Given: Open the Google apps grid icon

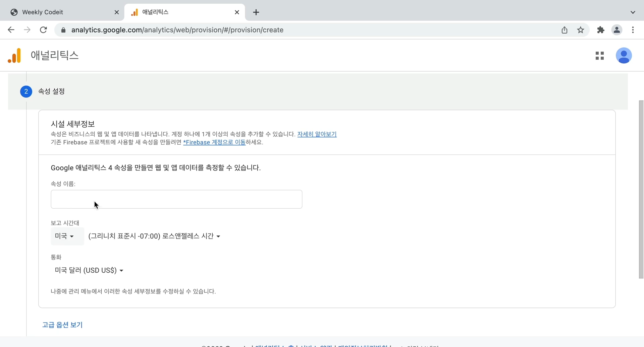Looking at the screenshot, I should 600,56.
